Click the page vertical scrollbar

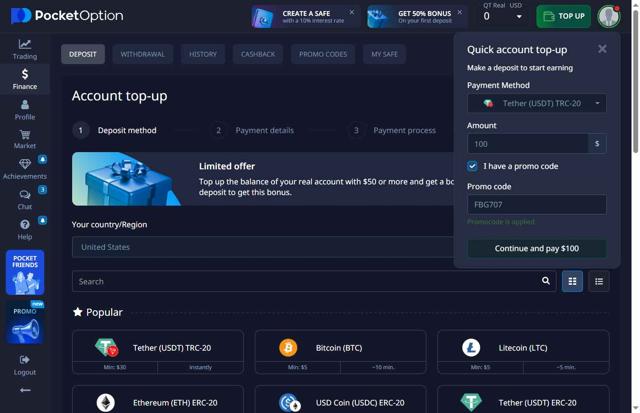pyautogui.click(x=636, y=82)
